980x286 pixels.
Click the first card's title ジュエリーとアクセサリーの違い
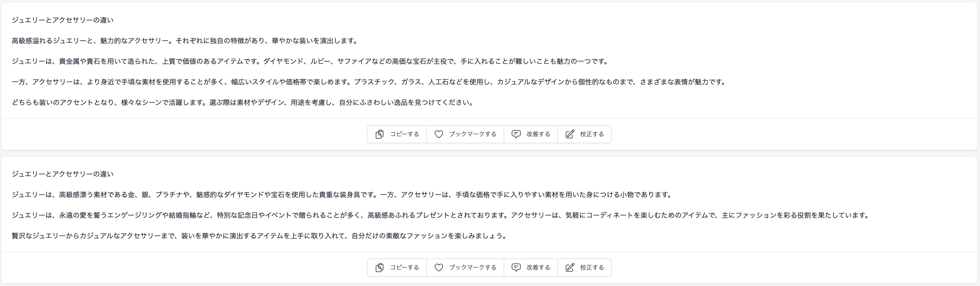click(x=62, y=20)
